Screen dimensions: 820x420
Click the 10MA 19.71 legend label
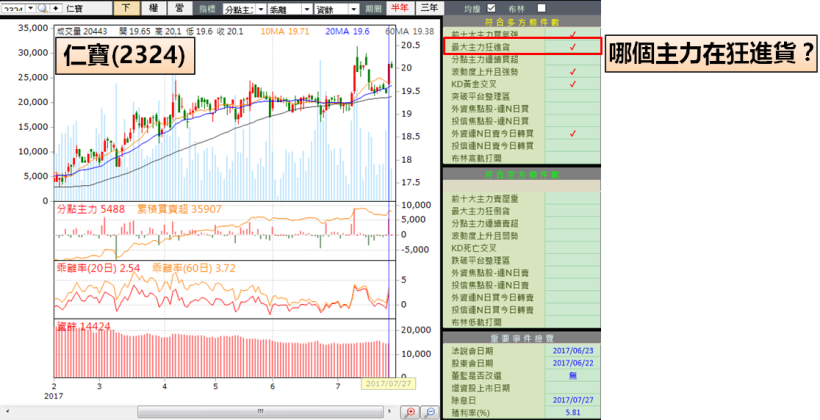click(285, 31)
